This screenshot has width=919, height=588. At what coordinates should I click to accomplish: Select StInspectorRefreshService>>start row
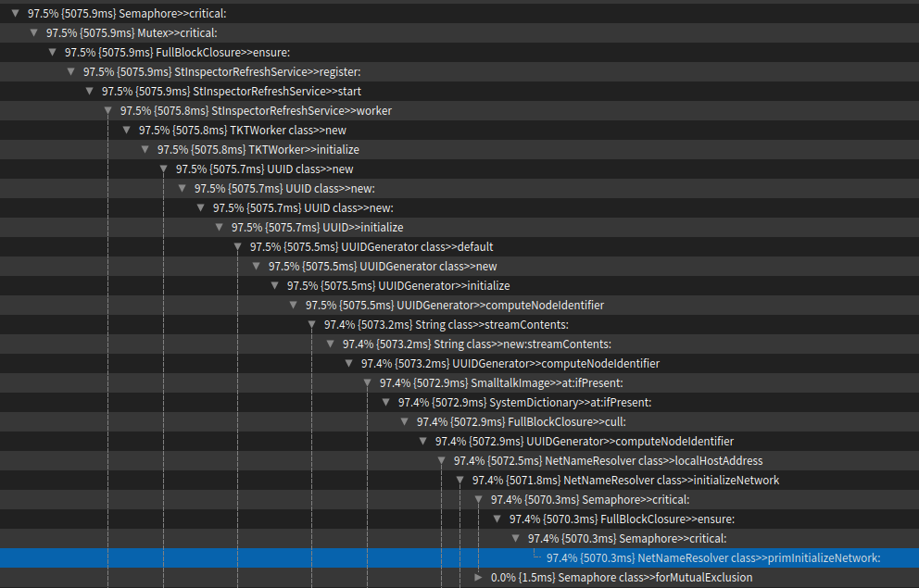(x=459, y=91)
